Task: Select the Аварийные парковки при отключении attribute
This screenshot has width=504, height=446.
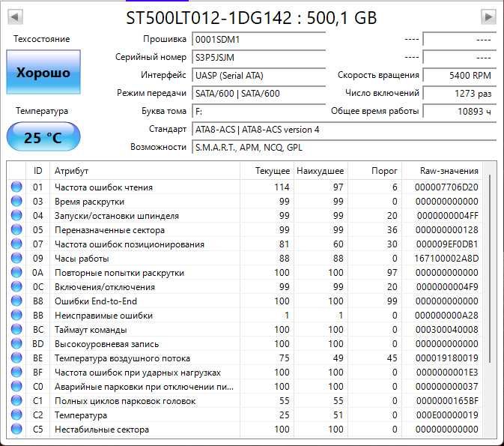Action: point(144,387)
